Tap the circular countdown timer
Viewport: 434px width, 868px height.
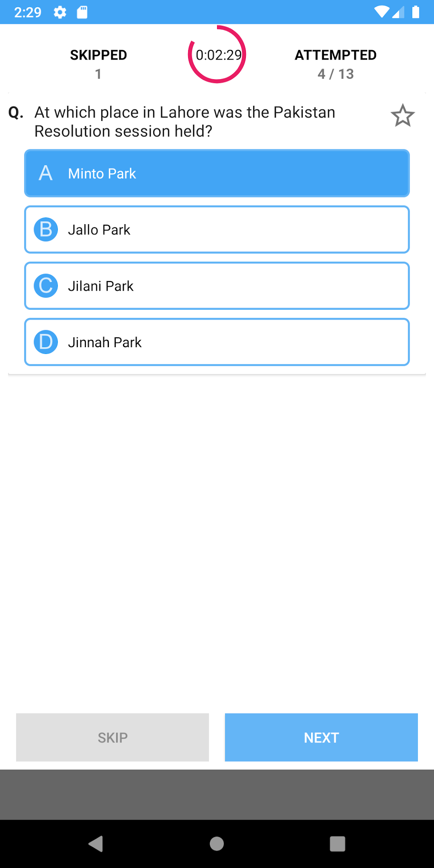(x=217, y=55)
